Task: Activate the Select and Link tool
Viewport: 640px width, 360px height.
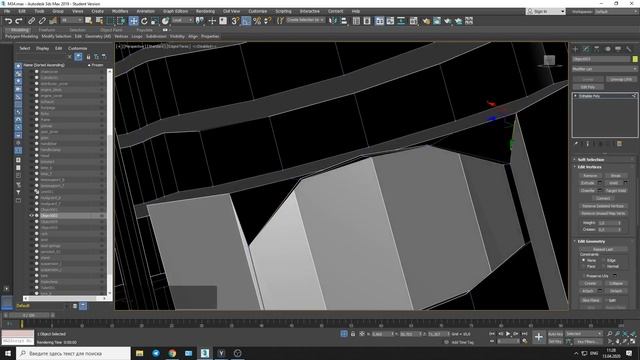Action: click(x=31, y=21)
